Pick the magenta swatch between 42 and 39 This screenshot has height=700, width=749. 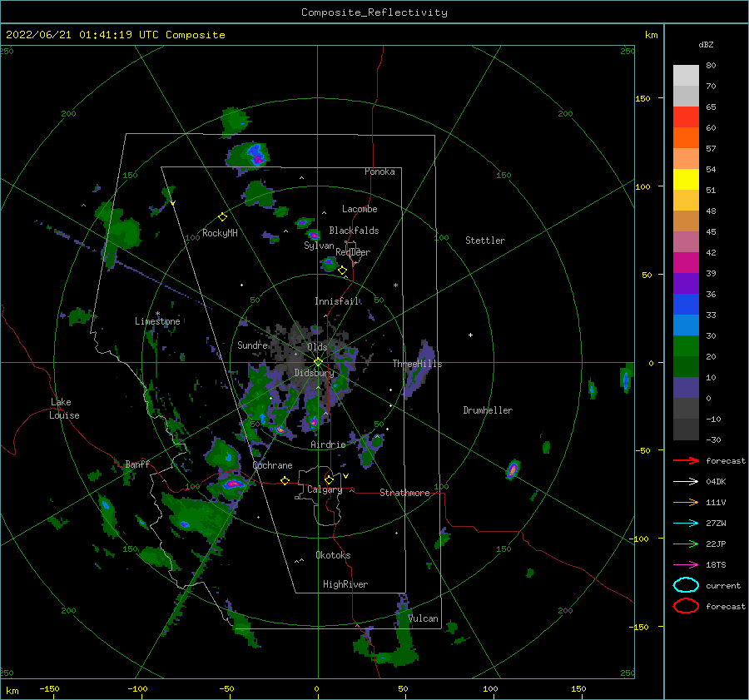(x=686, y=262)
